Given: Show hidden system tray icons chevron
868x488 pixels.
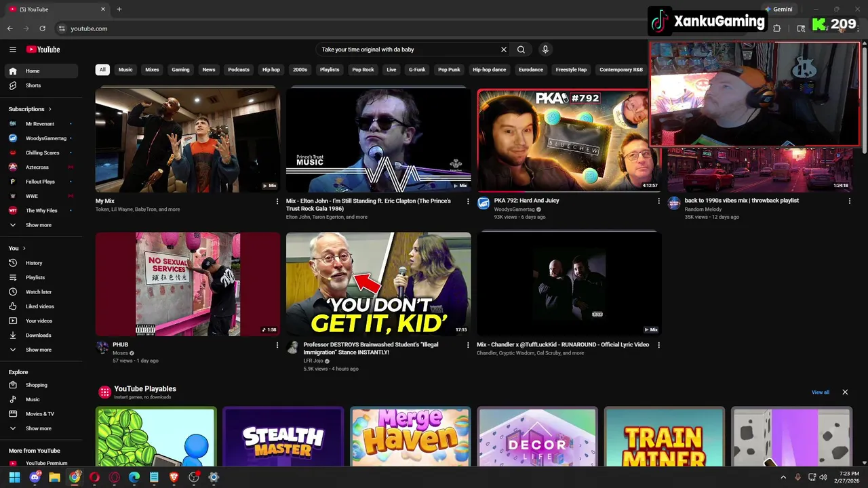Looking at the screenshot, I should 783,477.
